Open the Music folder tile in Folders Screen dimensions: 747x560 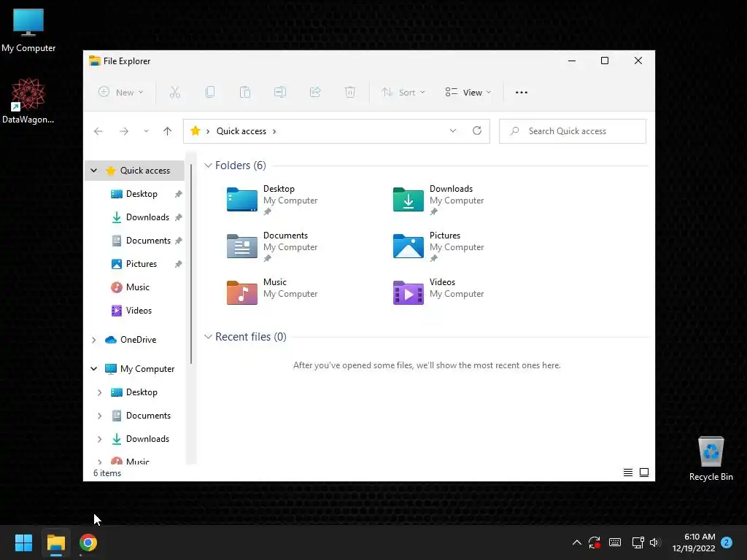click(x=272, y=292)
